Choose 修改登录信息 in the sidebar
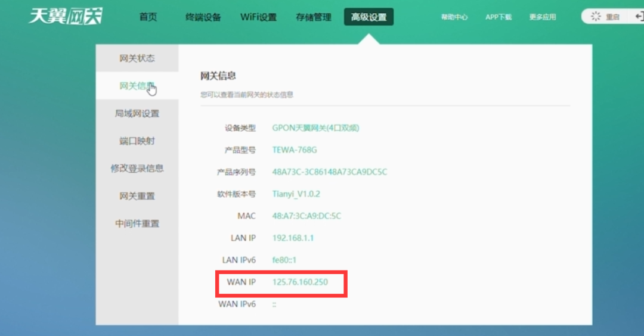 137,169
